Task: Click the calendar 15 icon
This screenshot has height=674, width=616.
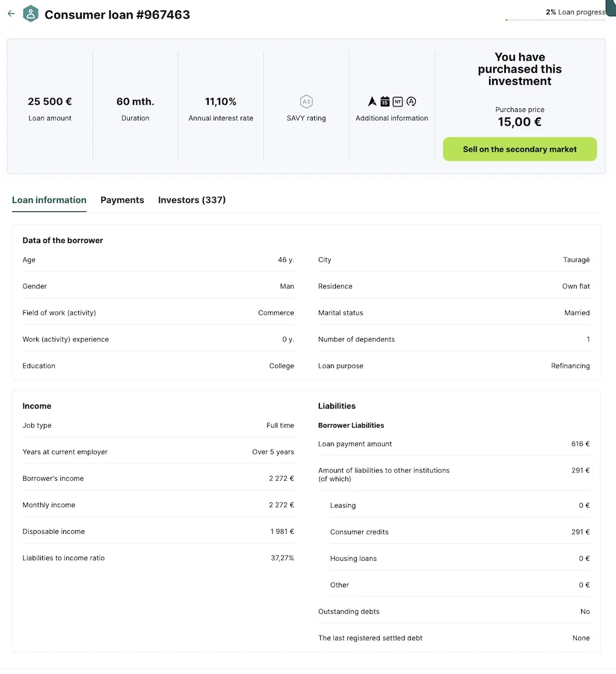Action: (385, 102)
